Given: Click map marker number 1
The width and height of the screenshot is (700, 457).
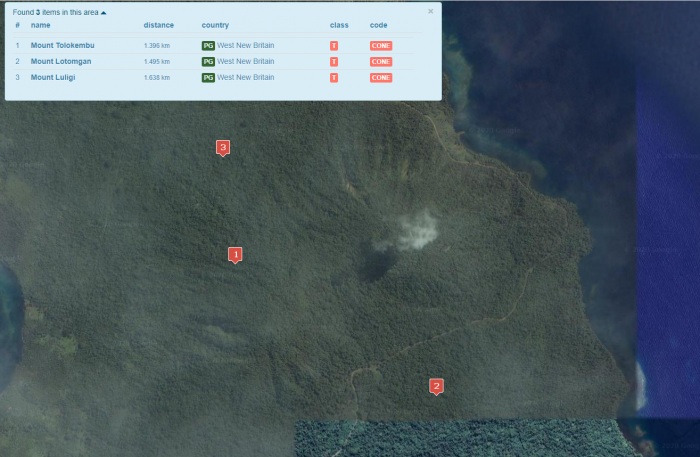Looking at the screenshot, I should point(235,254).
